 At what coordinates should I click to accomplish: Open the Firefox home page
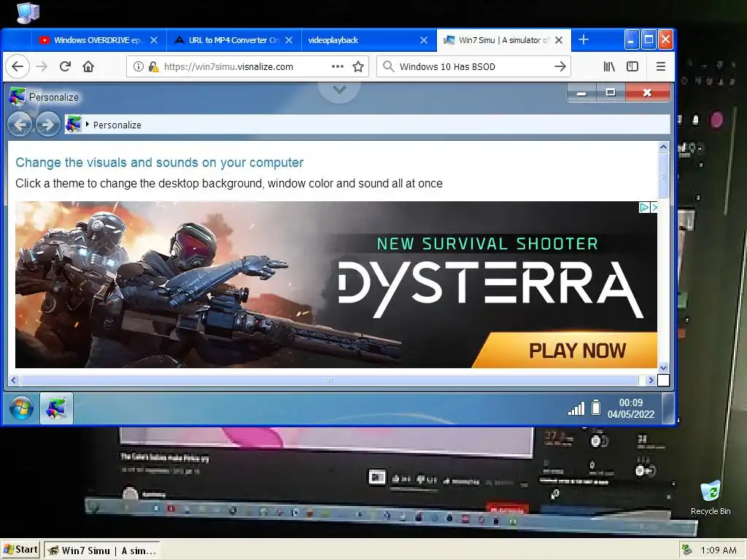[x=88, y=66]
